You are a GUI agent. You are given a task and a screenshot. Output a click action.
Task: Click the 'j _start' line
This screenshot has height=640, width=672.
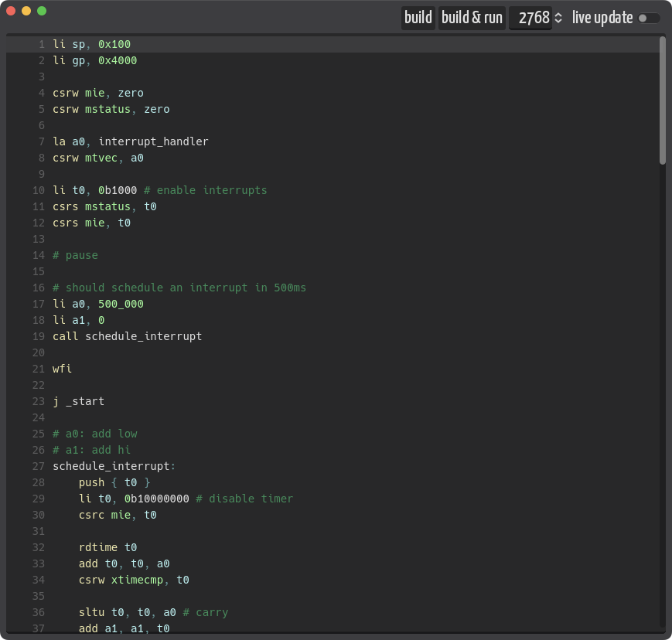click(78, 402)
